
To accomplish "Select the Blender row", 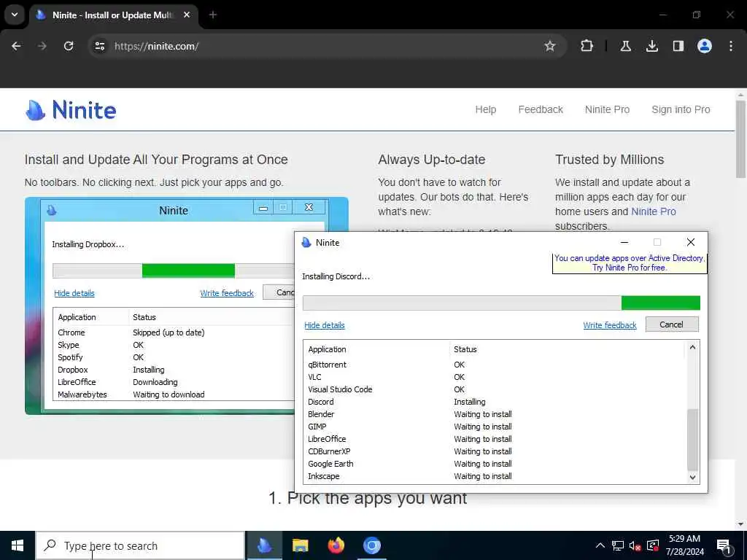I will (495, 414).
